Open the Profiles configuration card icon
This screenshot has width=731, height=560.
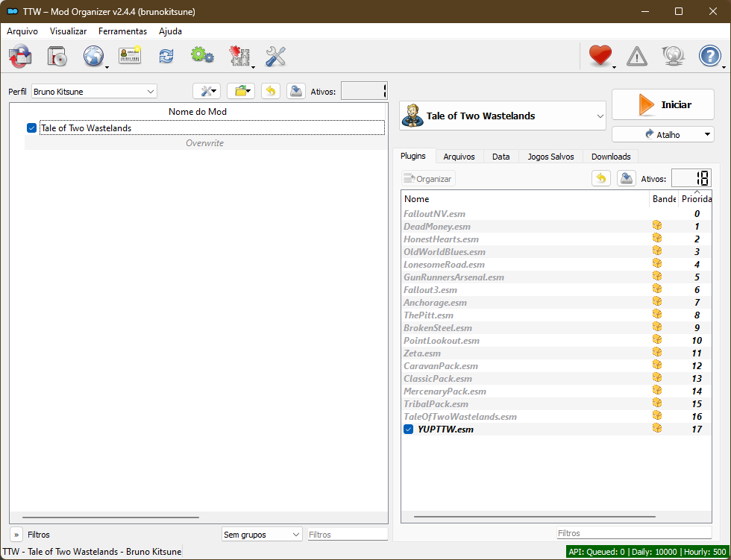[x=130, y=55]
